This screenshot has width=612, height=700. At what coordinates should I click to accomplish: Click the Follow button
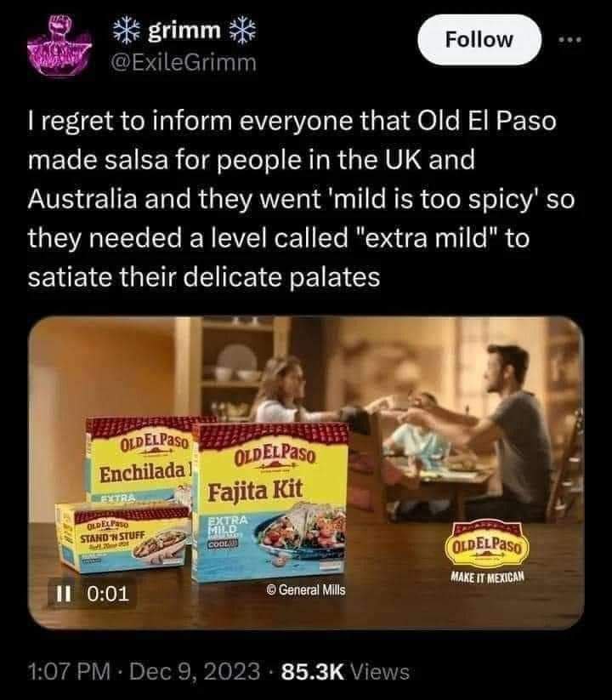coord(479,40)
